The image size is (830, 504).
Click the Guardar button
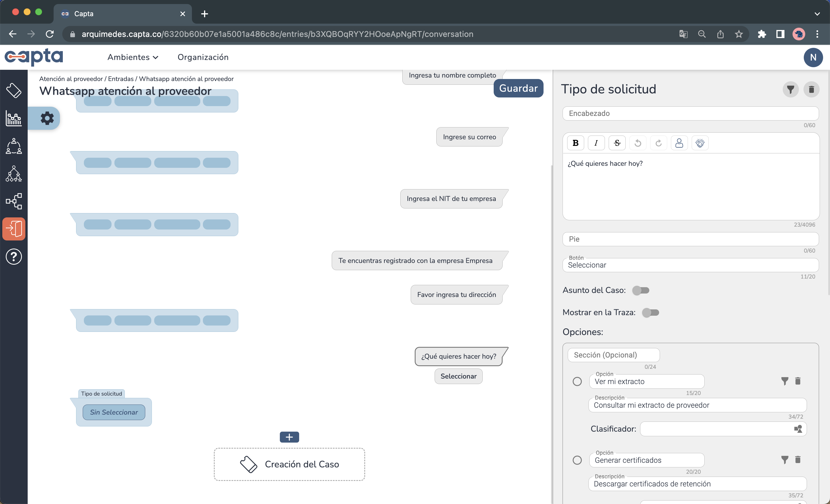518,88
